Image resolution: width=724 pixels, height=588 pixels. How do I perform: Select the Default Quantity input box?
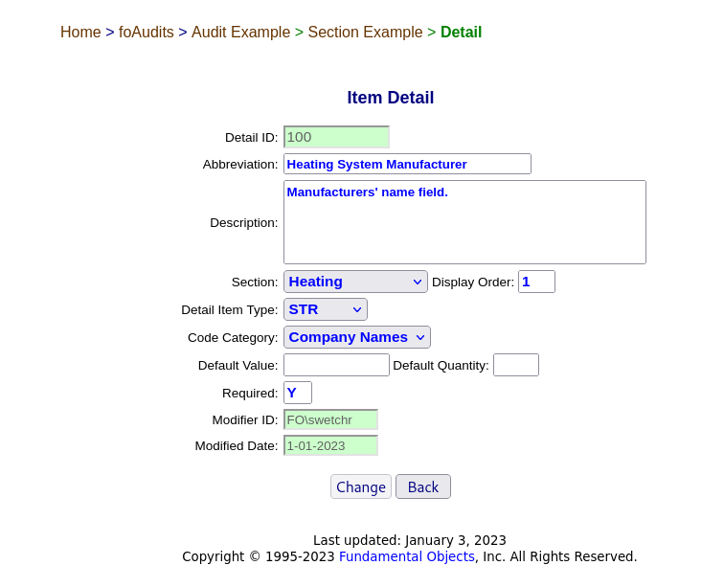[x=516, y=365]
